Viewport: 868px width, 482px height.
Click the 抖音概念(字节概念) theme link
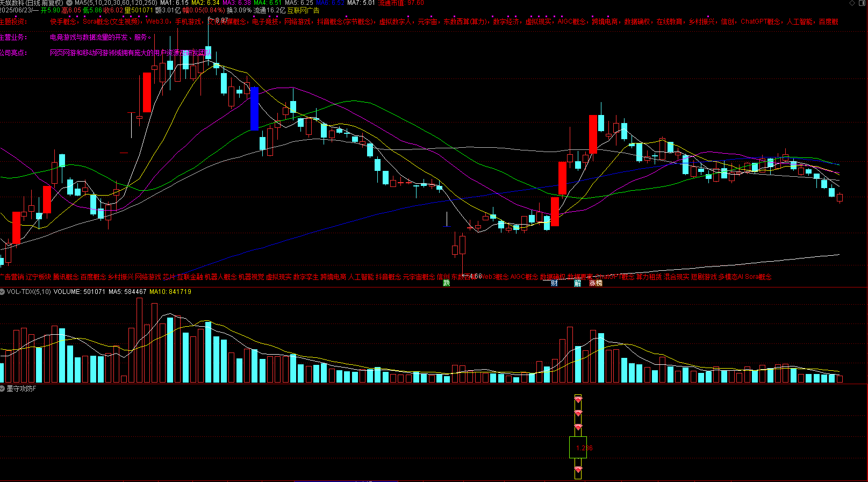(x=345, y=22)
